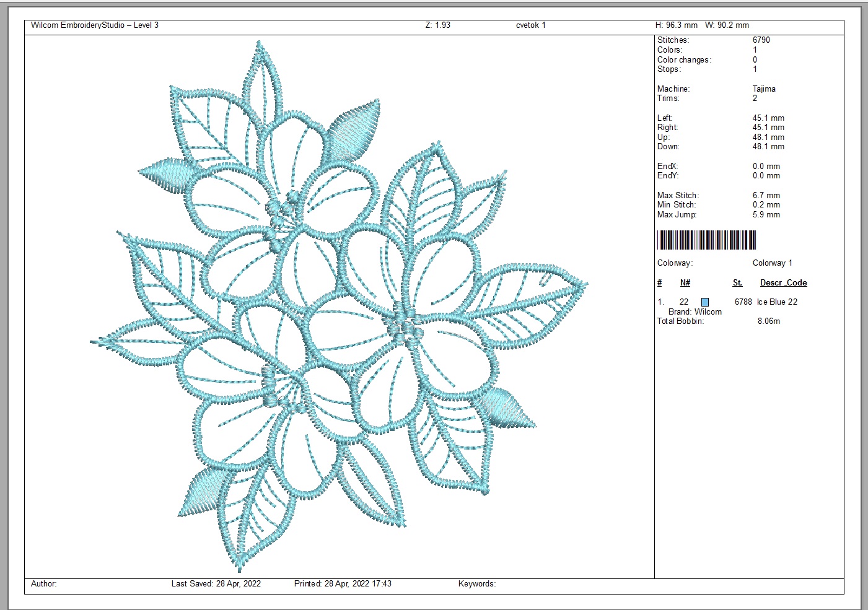Click the 'Colorway 1' value
Viewport: 868px width, 610px height.
772,263
